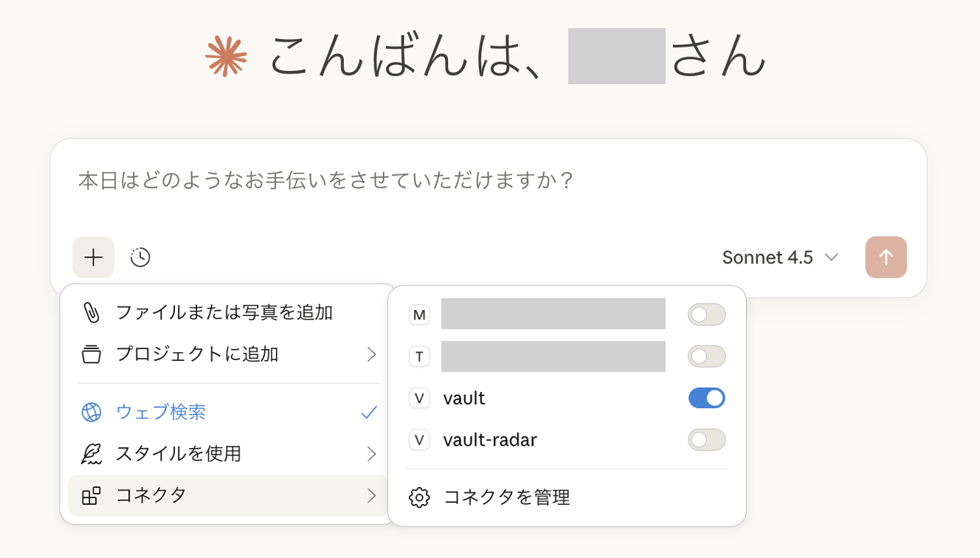
Task: Open the extended thinking clock icon
Action: pos(140,258)
